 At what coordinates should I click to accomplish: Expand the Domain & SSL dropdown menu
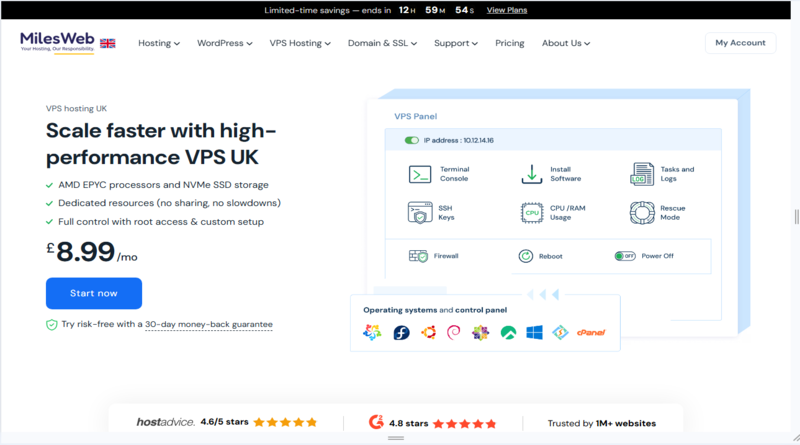coord(382,43)
